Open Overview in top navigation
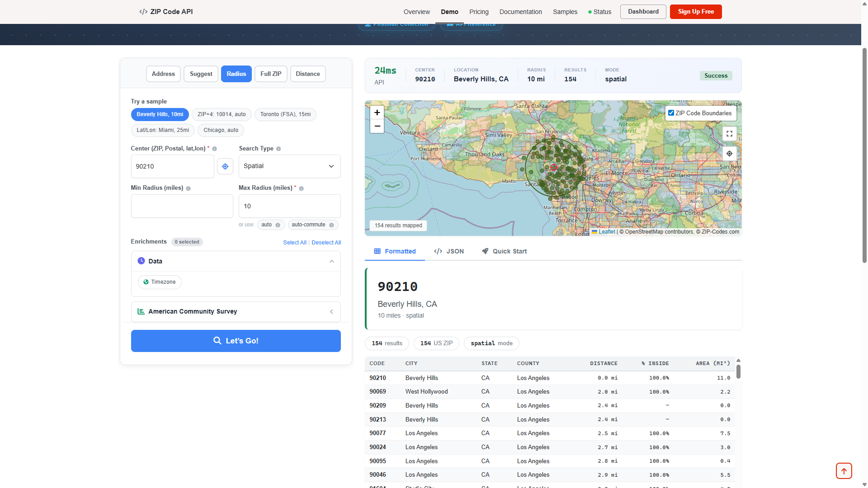Screen dimensions: 868x488 pyautogui.click(x=416, y=12)
